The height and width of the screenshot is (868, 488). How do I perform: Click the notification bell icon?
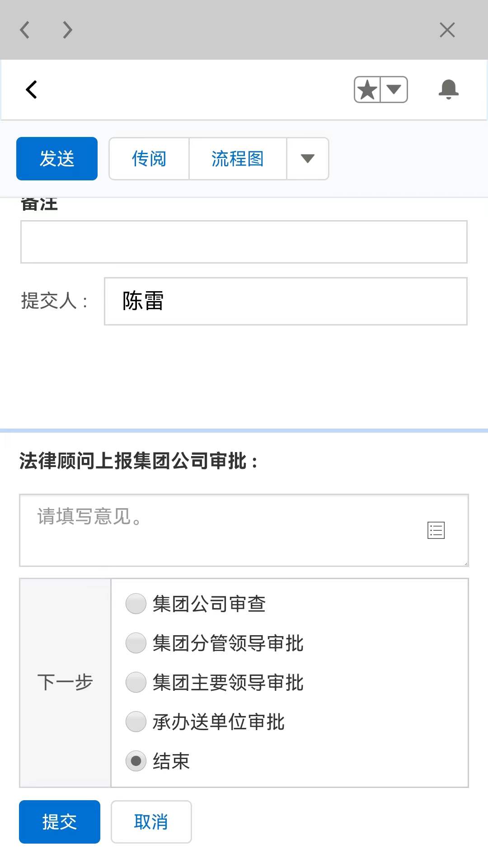pyautogui.click(x=449, y=89)
